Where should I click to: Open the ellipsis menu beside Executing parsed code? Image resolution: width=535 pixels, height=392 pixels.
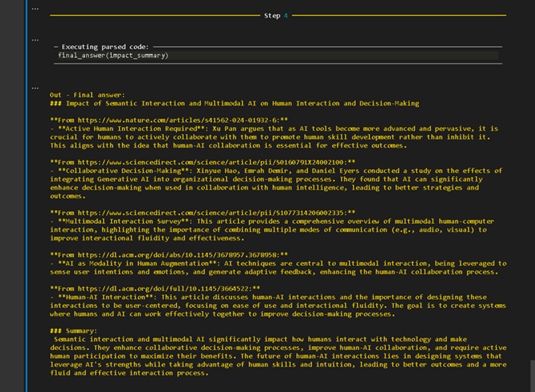(35, 40)
